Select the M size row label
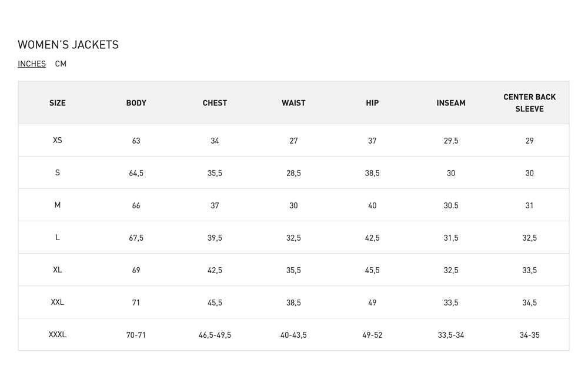The image size is (588, 392). click(58, 205)
